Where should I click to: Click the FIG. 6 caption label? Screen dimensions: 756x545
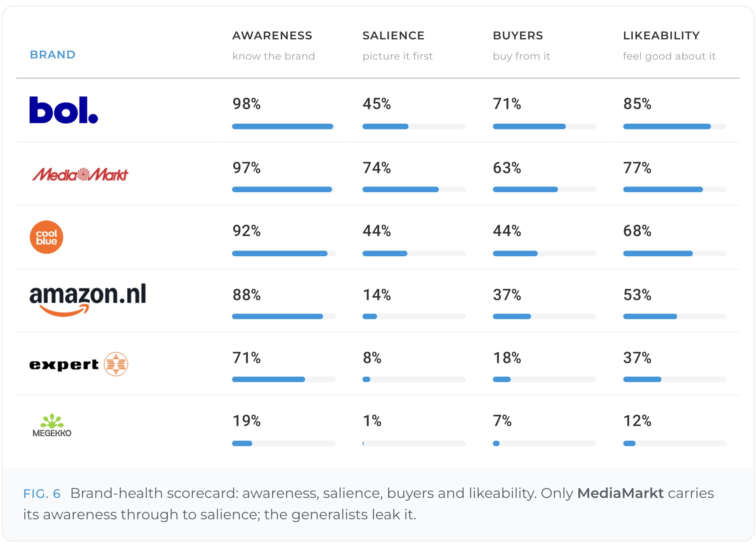click(x=42, y=494)
